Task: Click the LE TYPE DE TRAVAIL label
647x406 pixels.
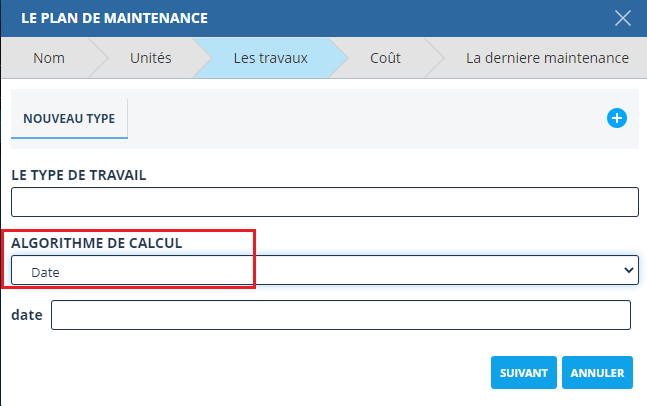Action: click(x=79, y=175)
